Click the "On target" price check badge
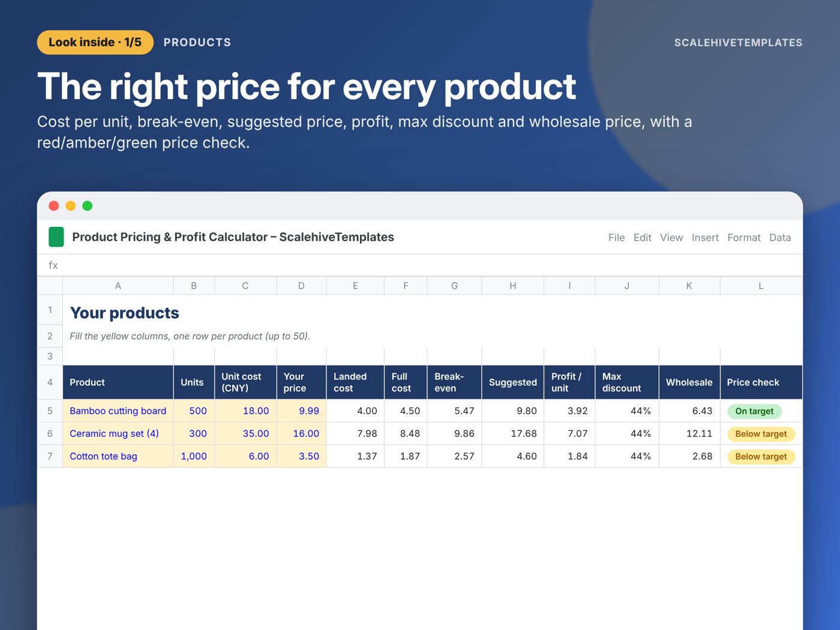 (754, 411)
